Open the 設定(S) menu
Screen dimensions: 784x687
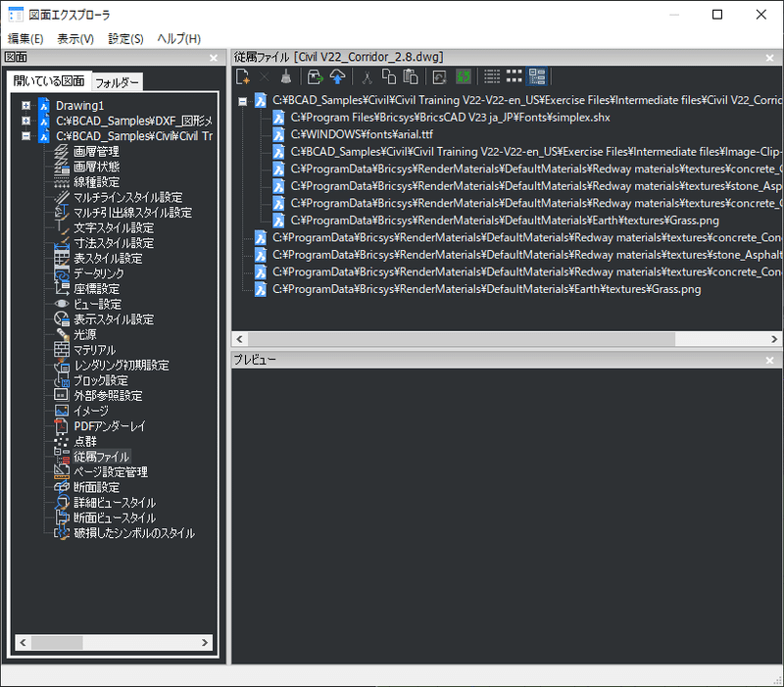[x=125, y=38]
